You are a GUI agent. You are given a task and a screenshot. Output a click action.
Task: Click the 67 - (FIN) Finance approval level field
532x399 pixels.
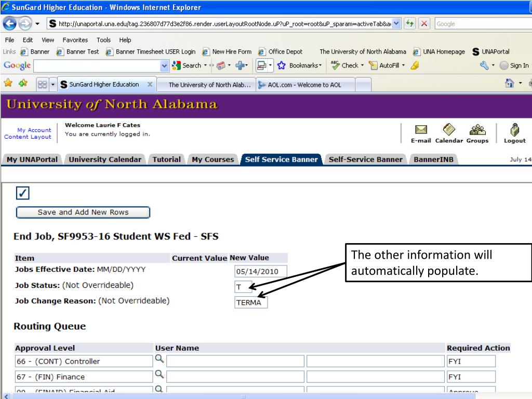[84, 377]
